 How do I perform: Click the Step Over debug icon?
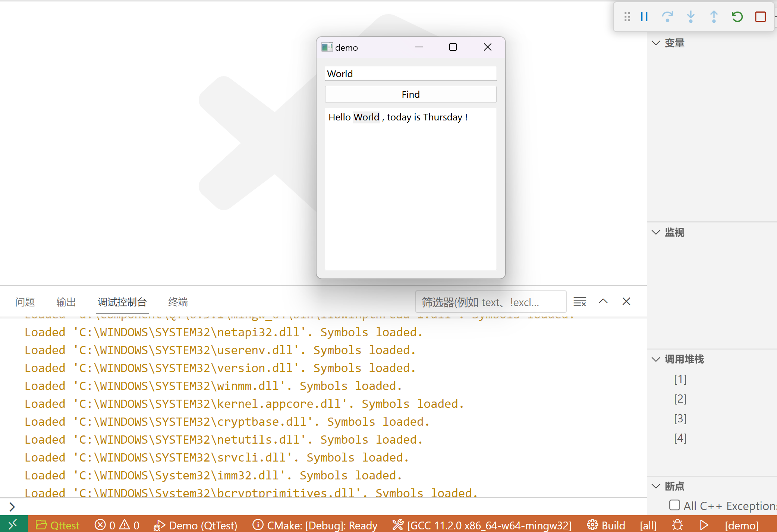click(x=667, y=17)
